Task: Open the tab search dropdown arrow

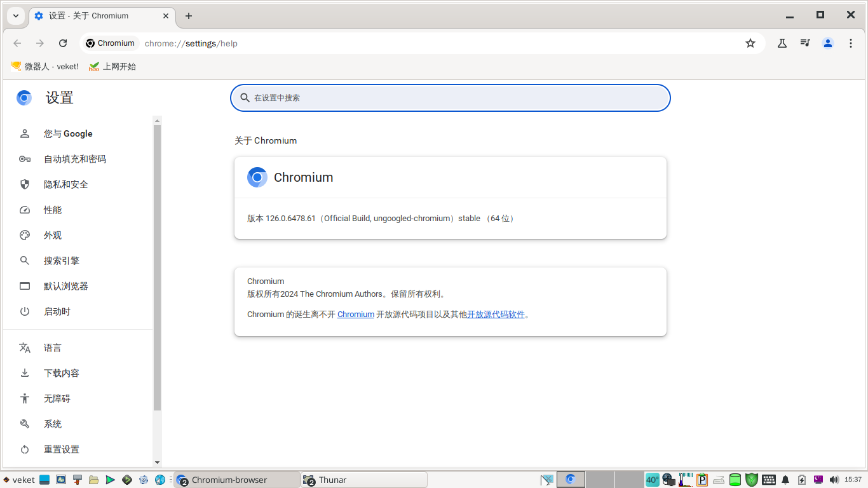Action: coord(16,16)
